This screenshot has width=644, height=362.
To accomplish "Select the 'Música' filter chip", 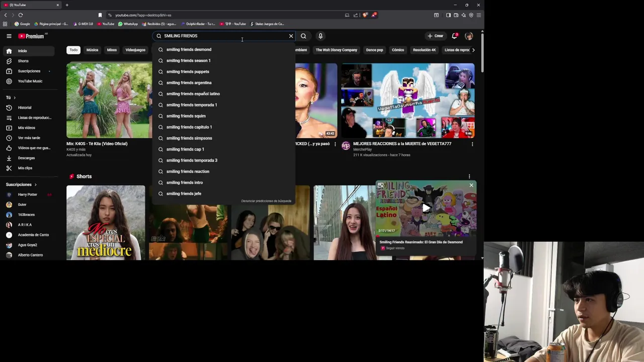I will [x=92, y=50].
